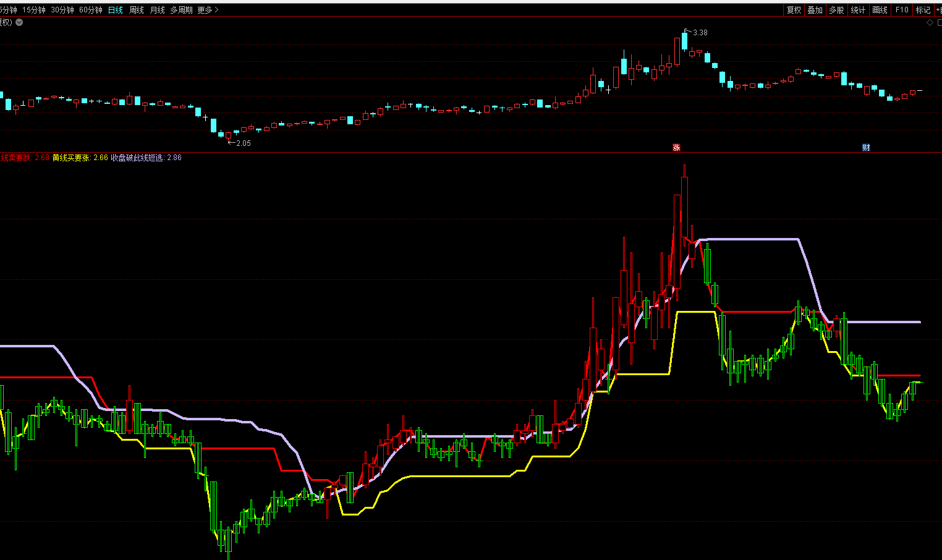Open the round dropdown arrow beside 复权 label
This screenshot has width=942, height=560.
[x=19, y=22]
